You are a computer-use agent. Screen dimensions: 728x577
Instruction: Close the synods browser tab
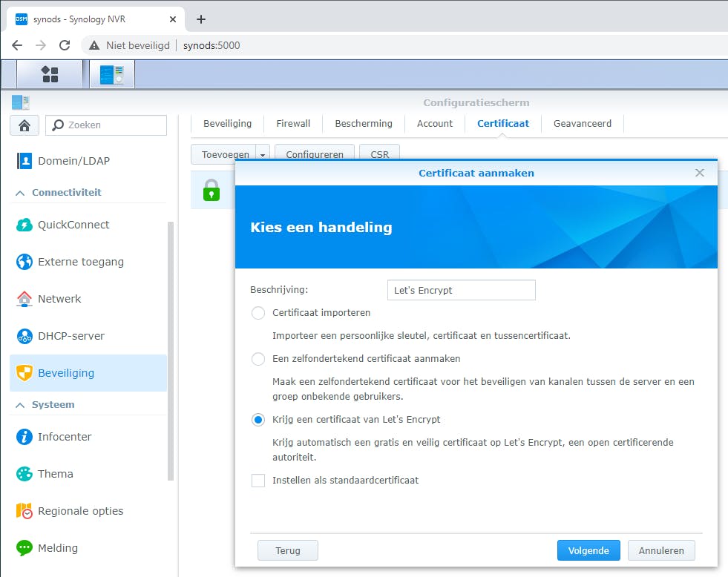[x=173, y=19]
